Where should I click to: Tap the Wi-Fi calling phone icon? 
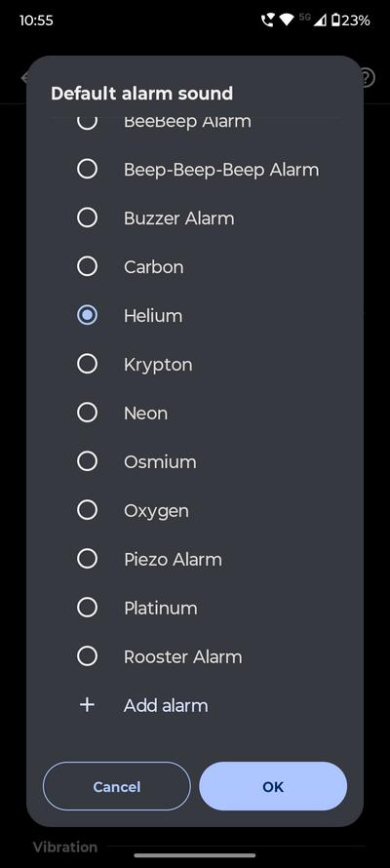(267, 20)
